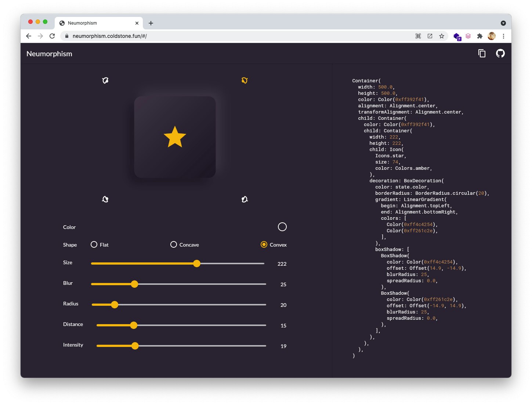Open the Chrome profile avatar
The width and height of the screenshot is (532, 405).
click(x=492, y=36)
